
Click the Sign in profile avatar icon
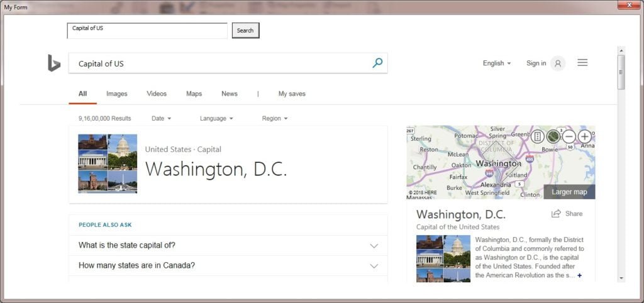tap(558, 63)
